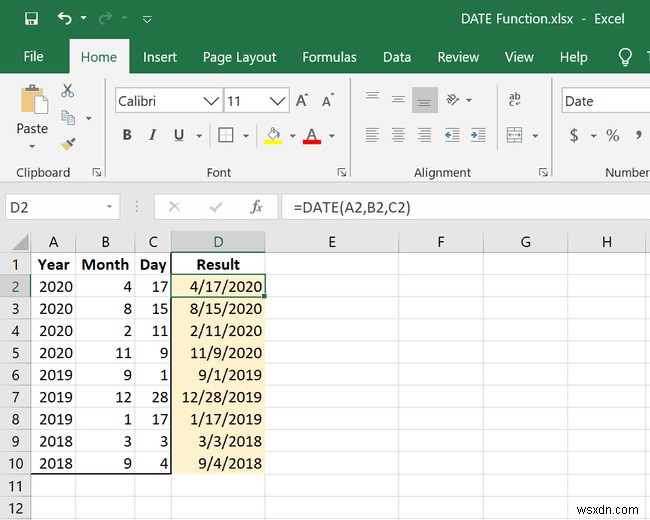The height and width of the screenshot is (520, 650).
Task: Open the Calibri font name dropdown
Action: pos(211,101)
